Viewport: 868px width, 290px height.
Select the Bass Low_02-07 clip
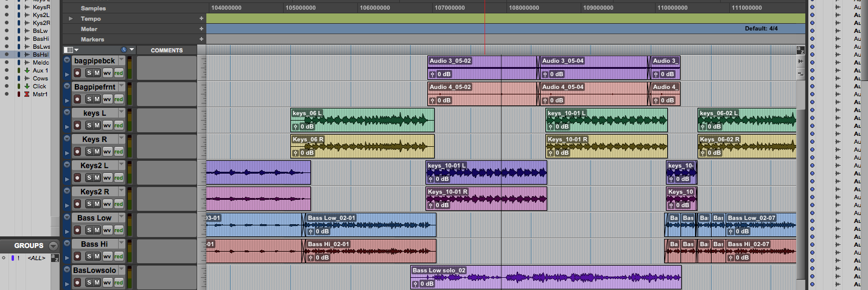click(761, 225)
